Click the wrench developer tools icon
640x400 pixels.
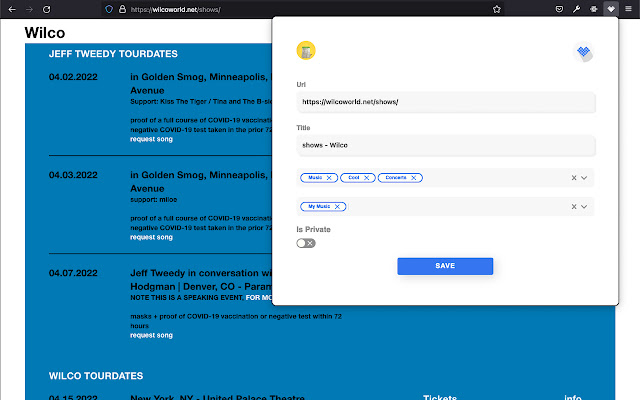click(x=576, y=9)
